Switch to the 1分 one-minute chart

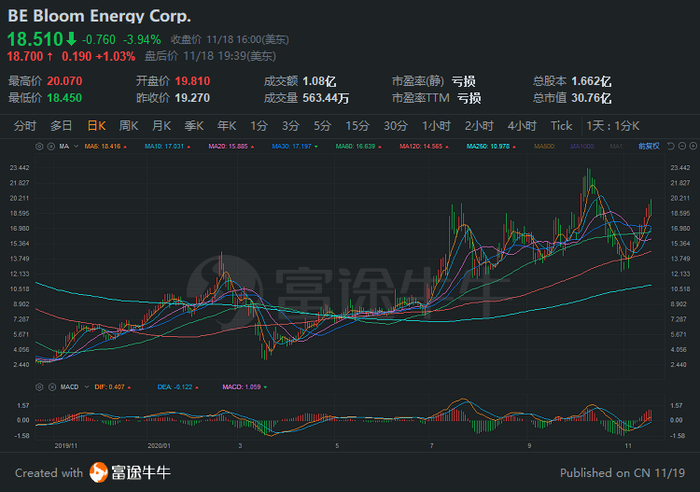(259, 126)
